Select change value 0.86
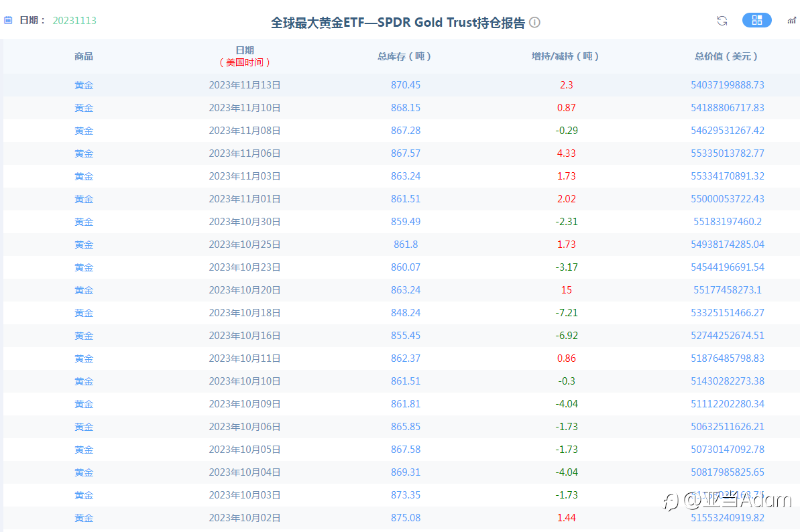The width and height of the screenshot is (800, 532). coord(567,358)
